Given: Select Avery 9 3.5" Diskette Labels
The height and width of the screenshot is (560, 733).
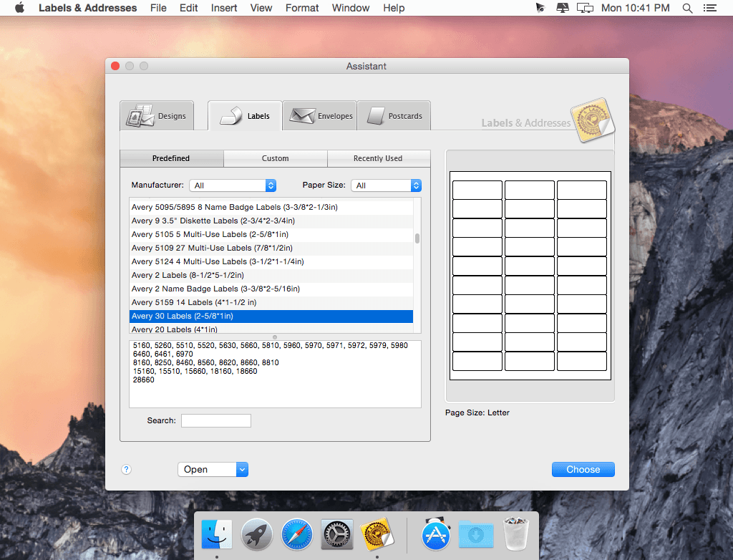Looking at the screenshot, I should point(271,221).
